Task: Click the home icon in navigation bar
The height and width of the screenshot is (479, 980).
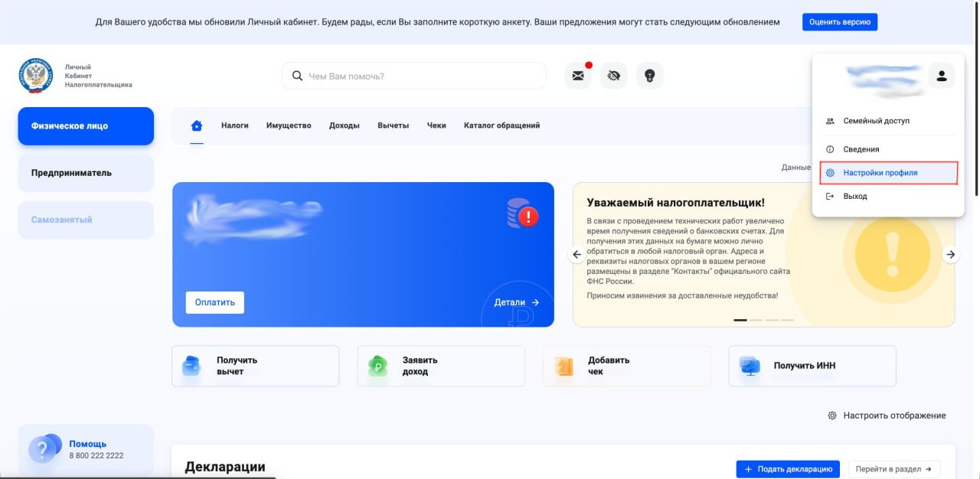Action: tap(197, 125)
